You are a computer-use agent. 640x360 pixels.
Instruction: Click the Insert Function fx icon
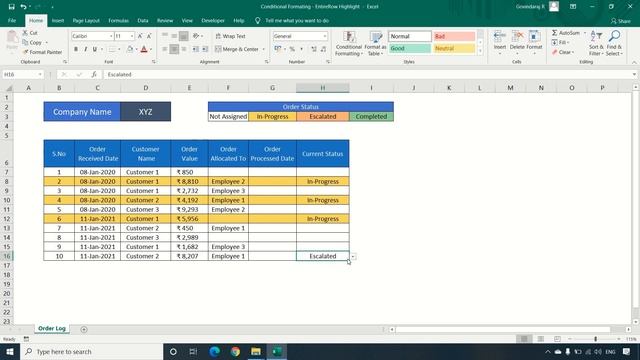94,74
